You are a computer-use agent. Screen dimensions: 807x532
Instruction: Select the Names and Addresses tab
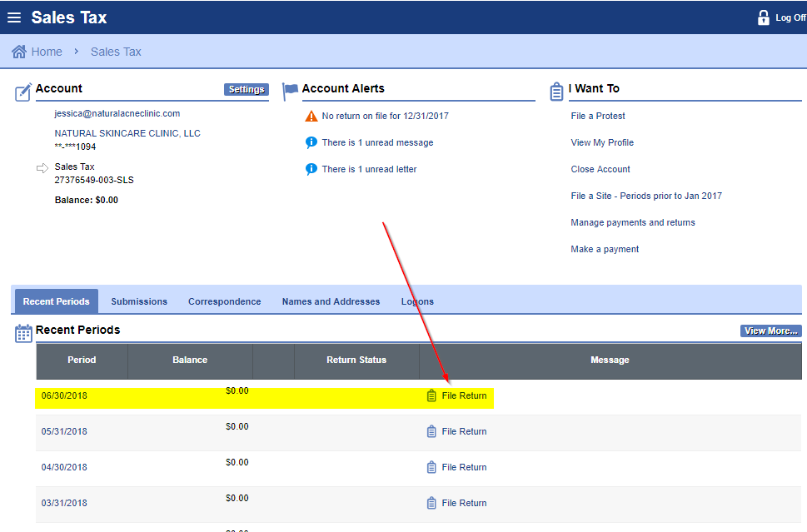331,301
